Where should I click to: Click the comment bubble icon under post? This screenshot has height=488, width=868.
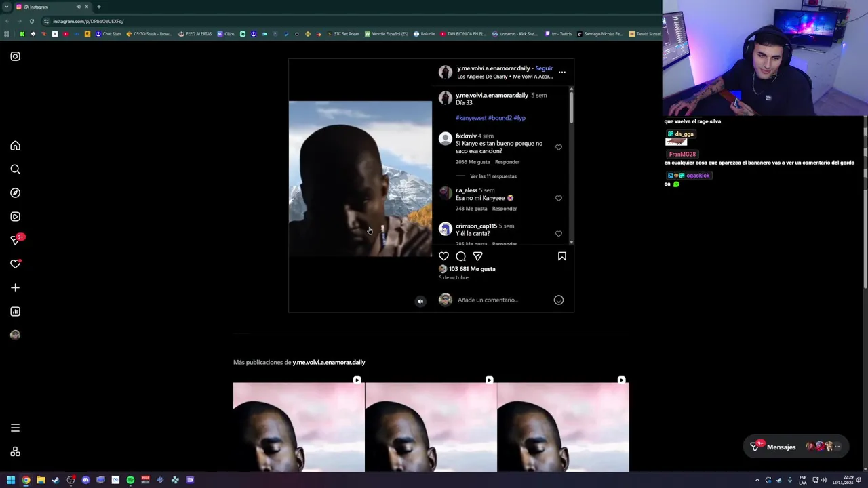(460, 256)
